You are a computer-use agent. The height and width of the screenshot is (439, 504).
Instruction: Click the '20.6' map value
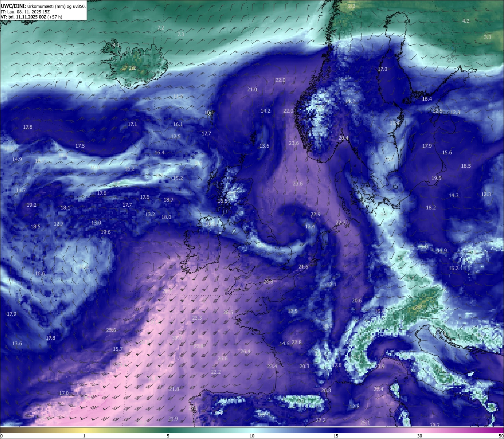[357, 300]
